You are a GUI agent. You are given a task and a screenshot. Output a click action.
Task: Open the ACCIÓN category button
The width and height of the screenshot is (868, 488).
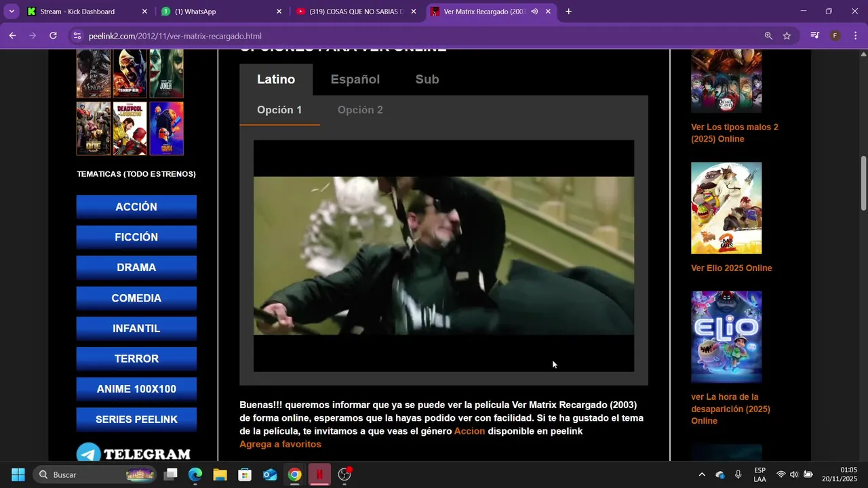click(x=136, y=207)
